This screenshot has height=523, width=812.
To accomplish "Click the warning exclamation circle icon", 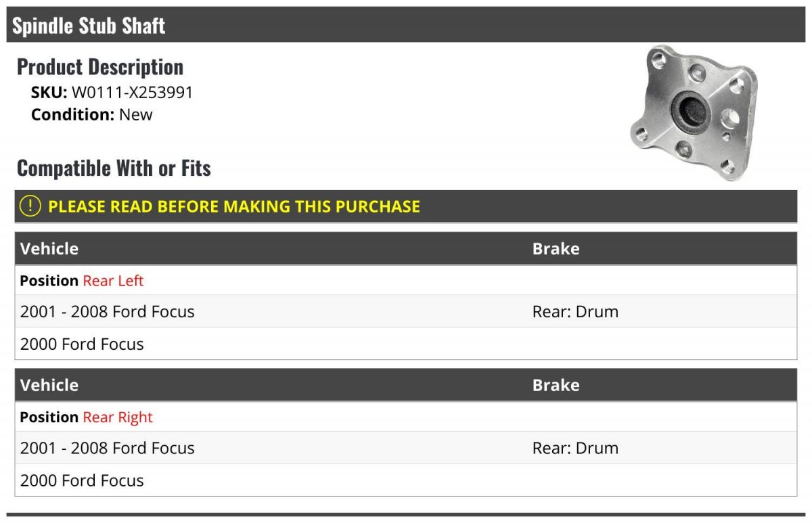I will [30, 206].
